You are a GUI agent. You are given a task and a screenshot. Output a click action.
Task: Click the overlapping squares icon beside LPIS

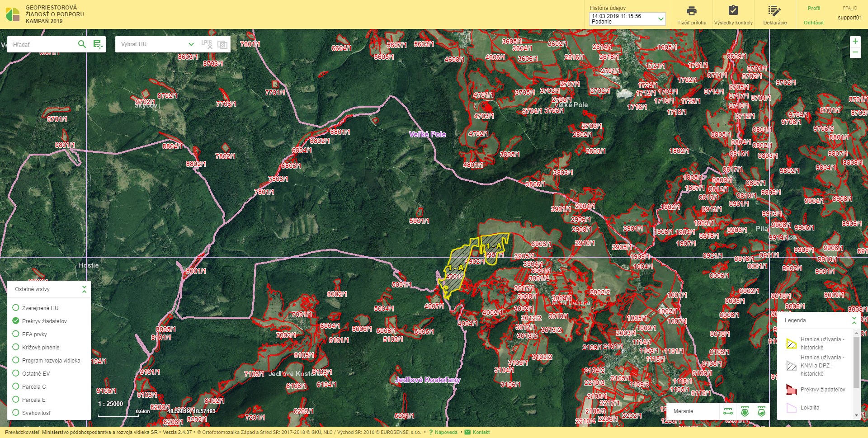[222, 44]
